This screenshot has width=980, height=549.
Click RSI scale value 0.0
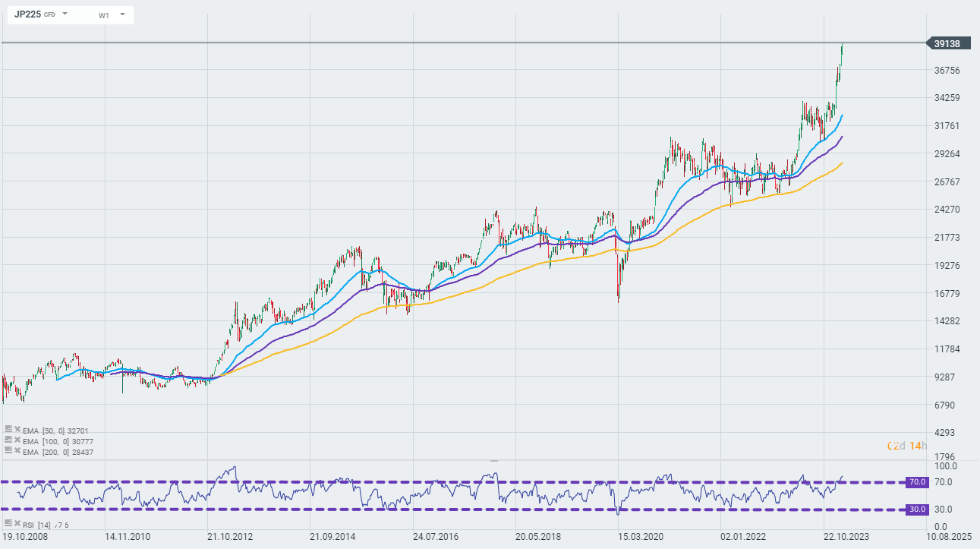click(x=940, y=526)
